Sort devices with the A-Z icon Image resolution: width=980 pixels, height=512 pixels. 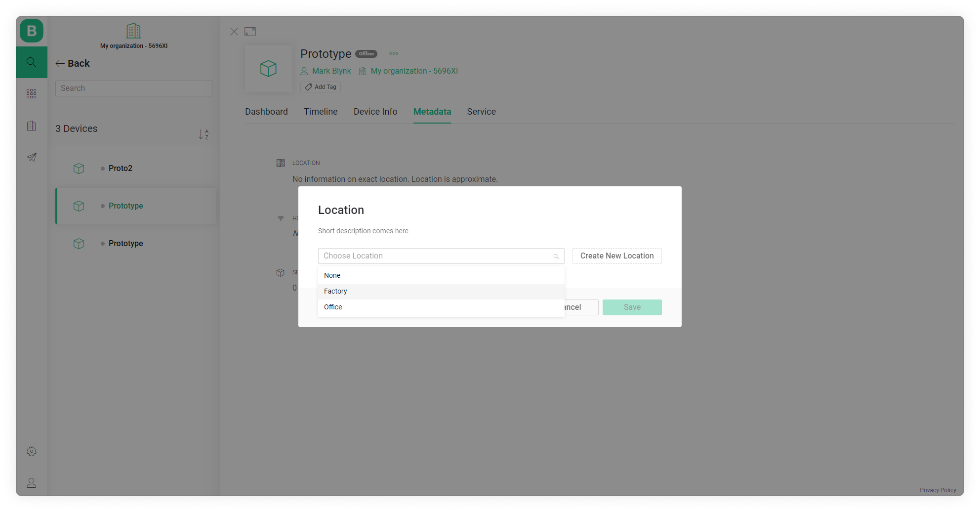[x=204, y=134]
